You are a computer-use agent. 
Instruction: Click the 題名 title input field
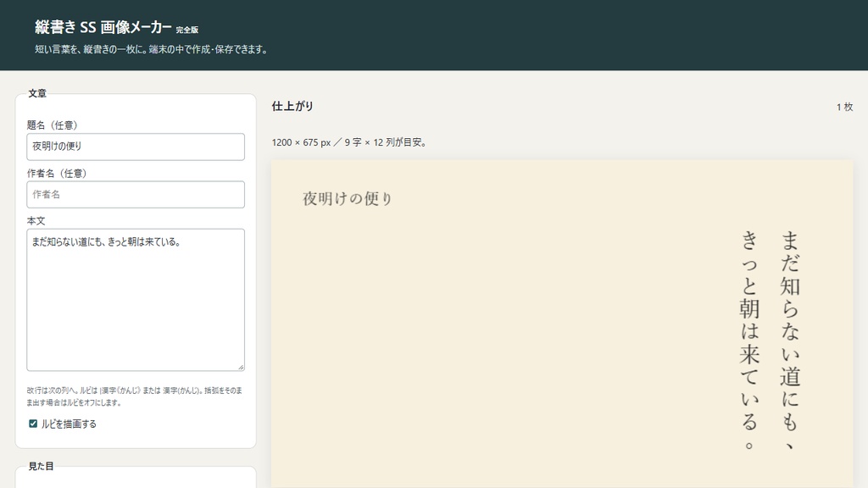[136, 147]
